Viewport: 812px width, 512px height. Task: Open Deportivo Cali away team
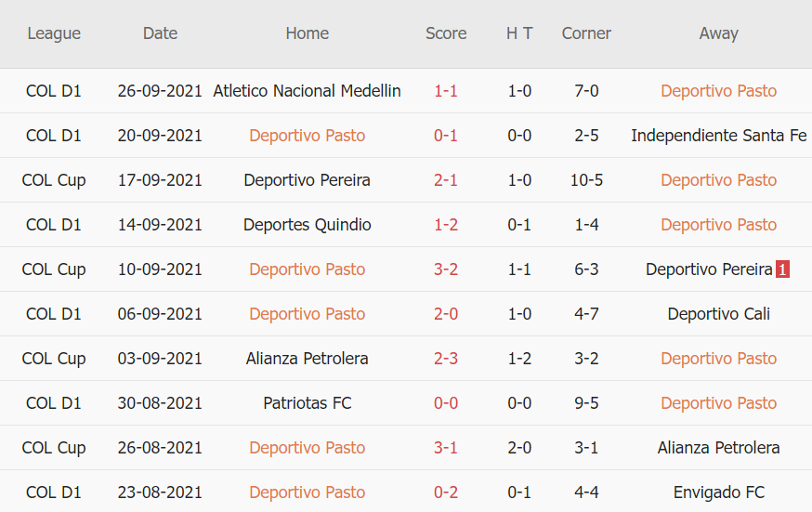718,314
